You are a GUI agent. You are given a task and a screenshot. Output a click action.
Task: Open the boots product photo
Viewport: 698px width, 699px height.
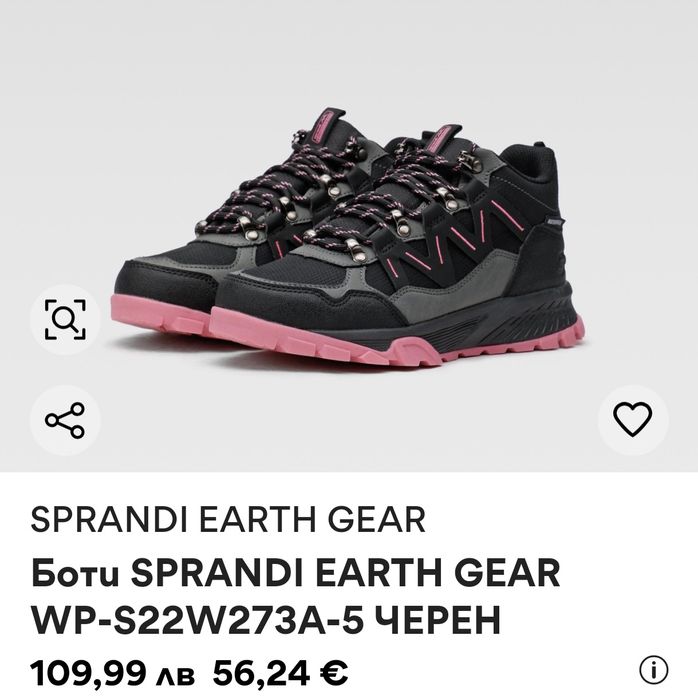click(x=349, y=236)
